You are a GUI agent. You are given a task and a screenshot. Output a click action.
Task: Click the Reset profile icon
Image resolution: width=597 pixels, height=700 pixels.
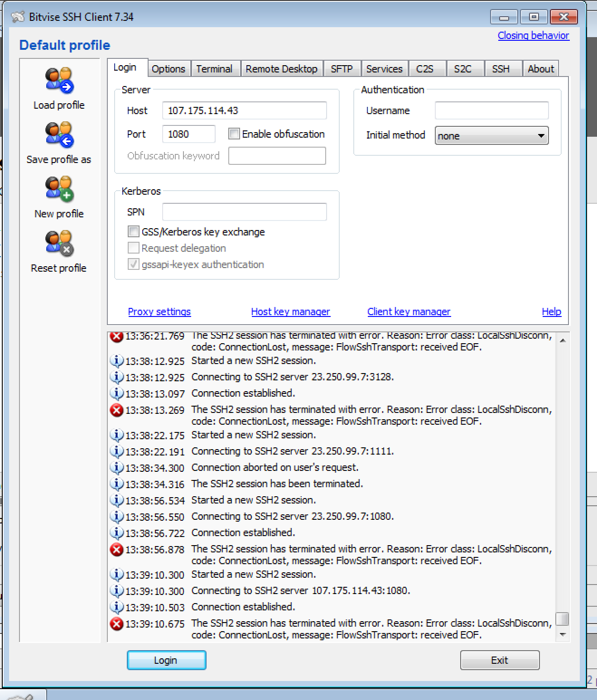pos(59,243)
